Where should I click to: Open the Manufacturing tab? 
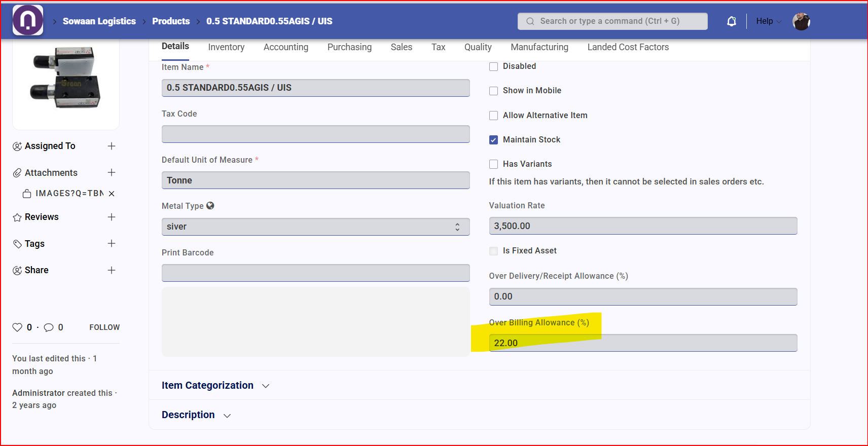539,47
